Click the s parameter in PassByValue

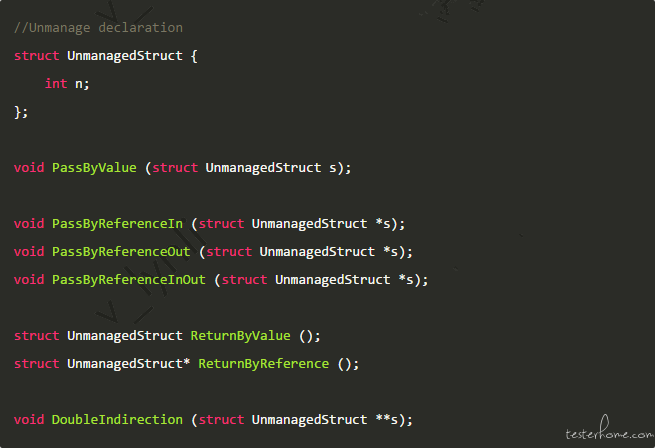[333, 168]
